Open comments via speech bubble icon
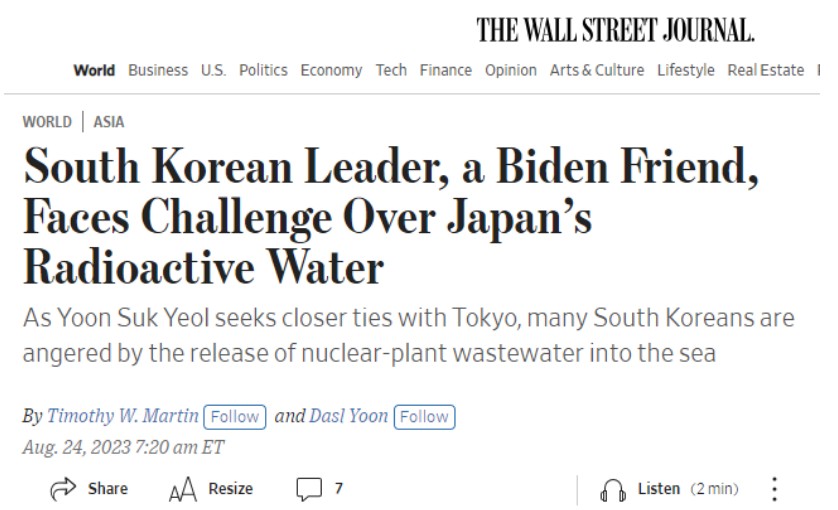Screen dimensions: 838x510 (x=307, y=489)
